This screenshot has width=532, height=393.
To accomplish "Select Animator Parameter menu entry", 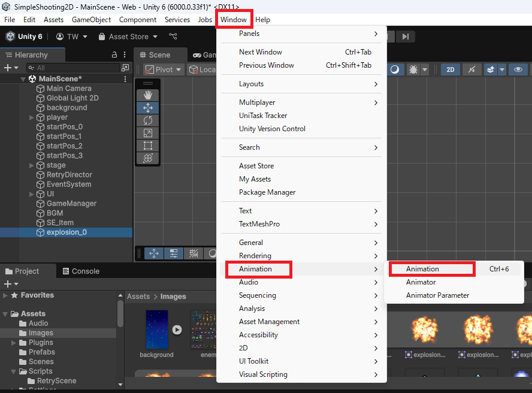I will [454, 295].
